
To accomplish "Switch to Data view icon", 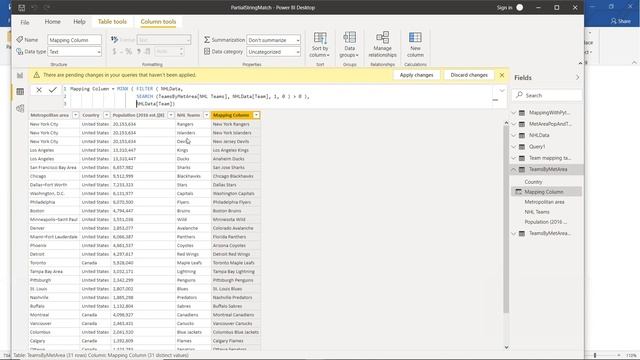I will point(20,91).
